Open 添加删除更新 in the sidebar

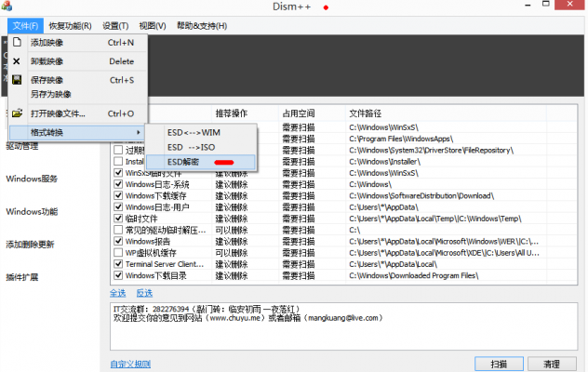click(x=30, y=245)
